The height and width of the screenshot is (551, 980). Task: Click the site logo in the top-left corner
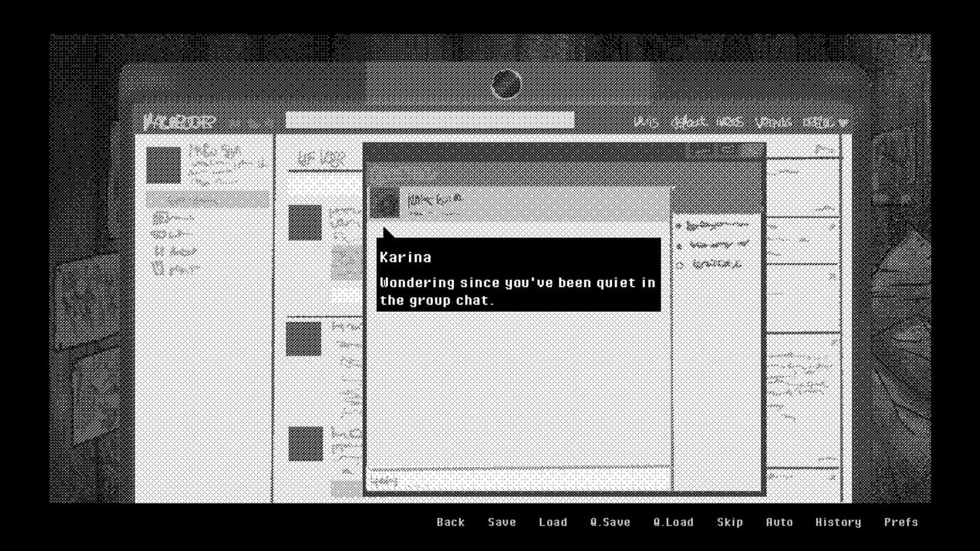point(179,121)
